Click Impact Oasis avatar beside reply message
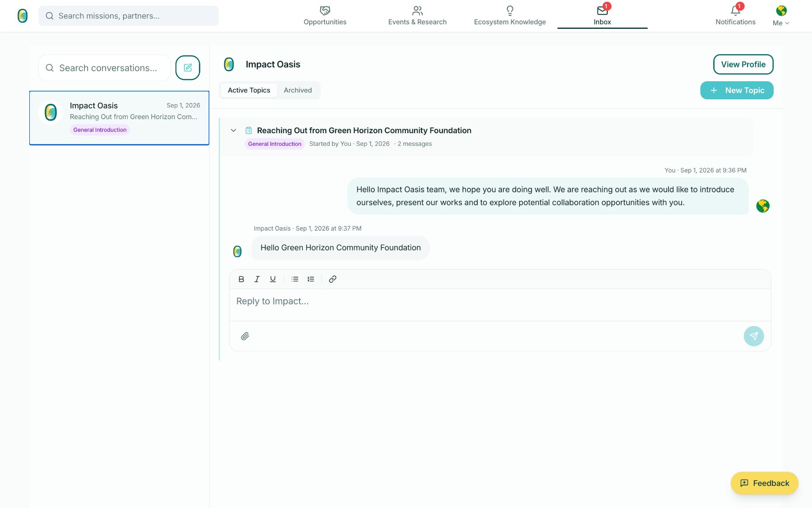The height and width of the screenshot is (508, 812). pos(237,252)
